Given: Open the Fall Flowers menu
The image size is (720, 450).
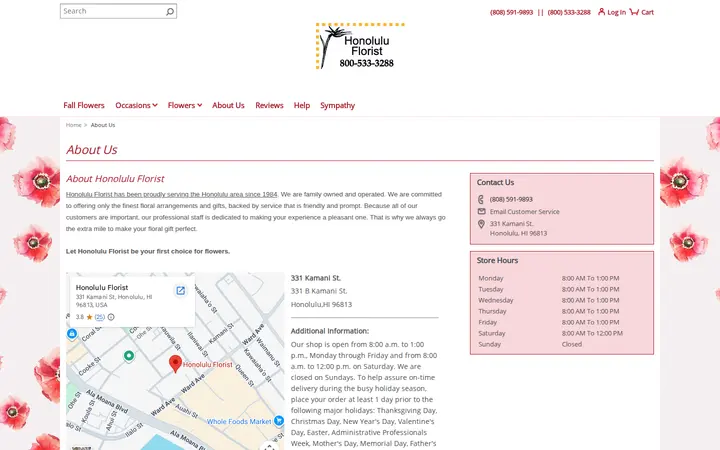Looking at the screenshot, I should 84,105.
